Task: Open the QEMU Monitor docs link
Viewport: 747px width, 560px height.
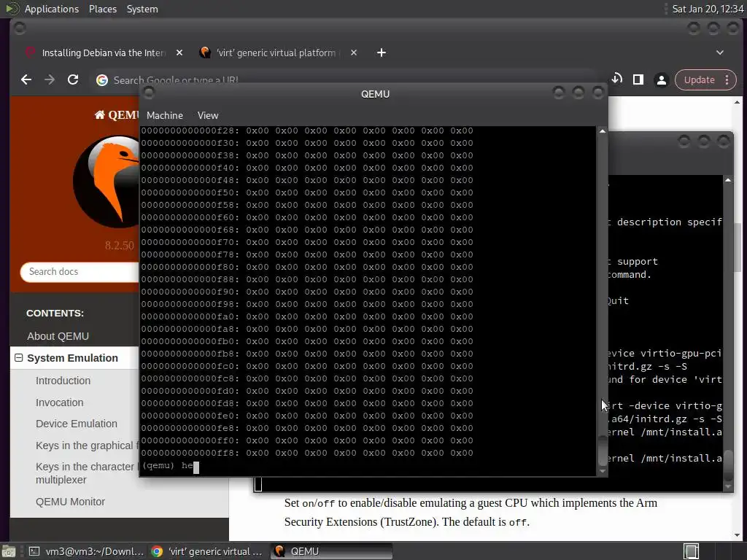Action: (x=70, y=502)
